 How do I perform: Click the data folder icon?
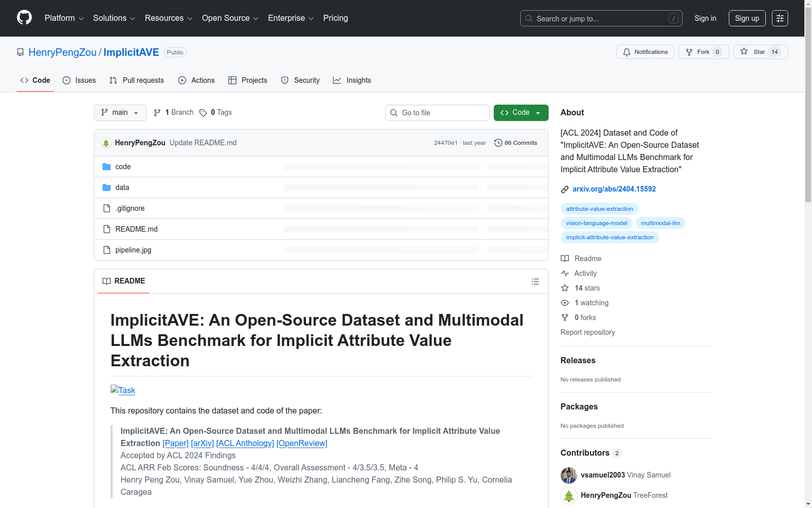[x=107, y=187]
